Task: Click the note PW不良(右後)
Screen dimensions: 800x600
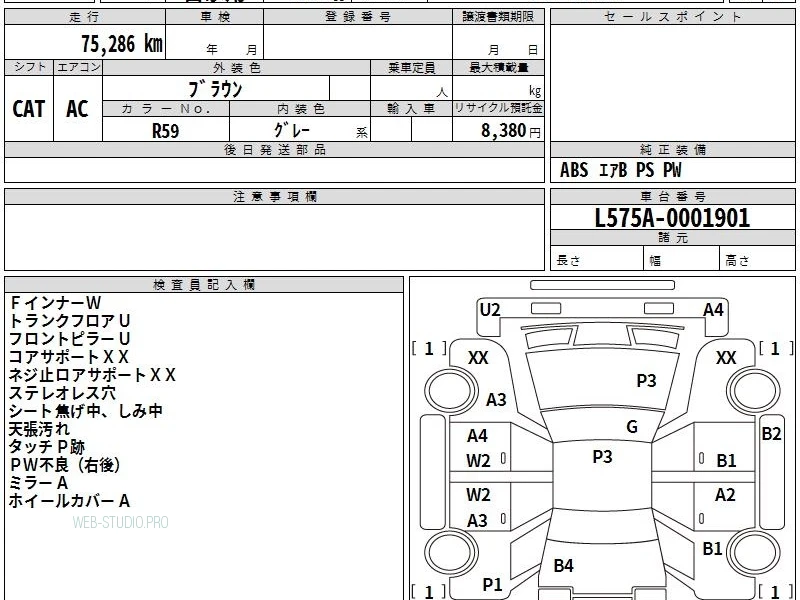Action: point(65,465)
